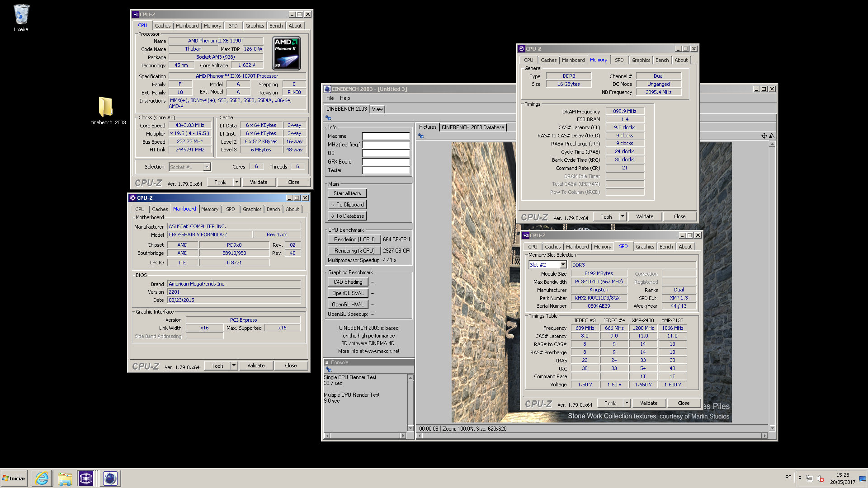Click Validate in the Memory window
This screenshot has width=868, height=488.
644,216
